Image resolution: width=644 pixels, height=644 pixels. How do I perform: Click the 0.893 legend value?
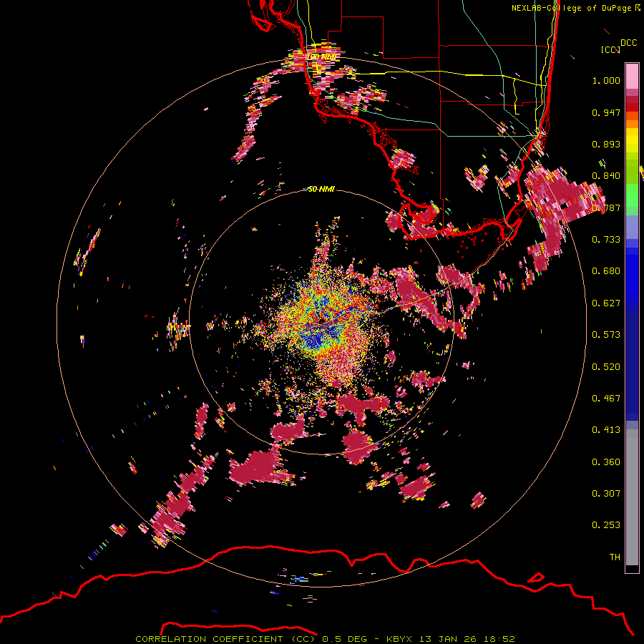point(606,144)
